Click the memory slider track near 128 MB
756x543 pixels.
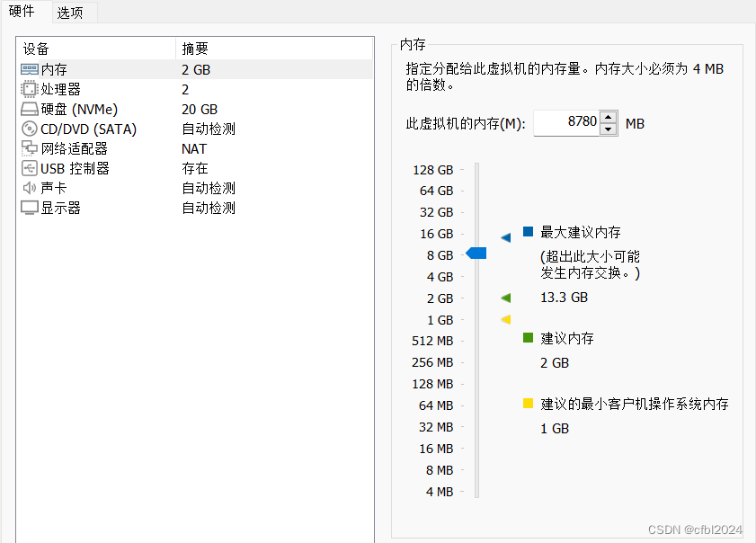[476, 384]
